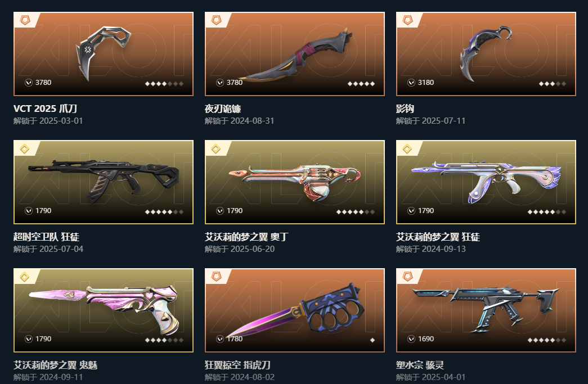588x384 pixels.
Task: Open the VCT 2025 爪刀 karambit thumbnail
Action: point(104,53)
